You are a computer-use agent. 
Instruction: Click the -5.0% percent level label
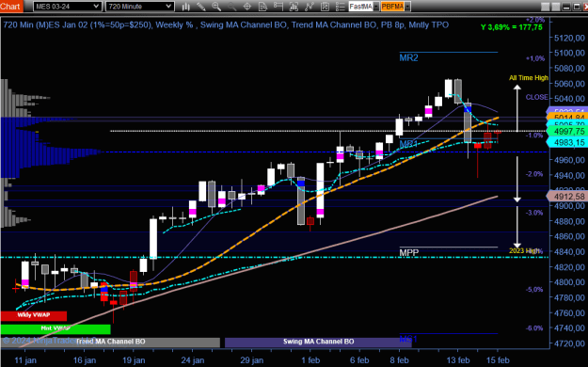(534, 290)
